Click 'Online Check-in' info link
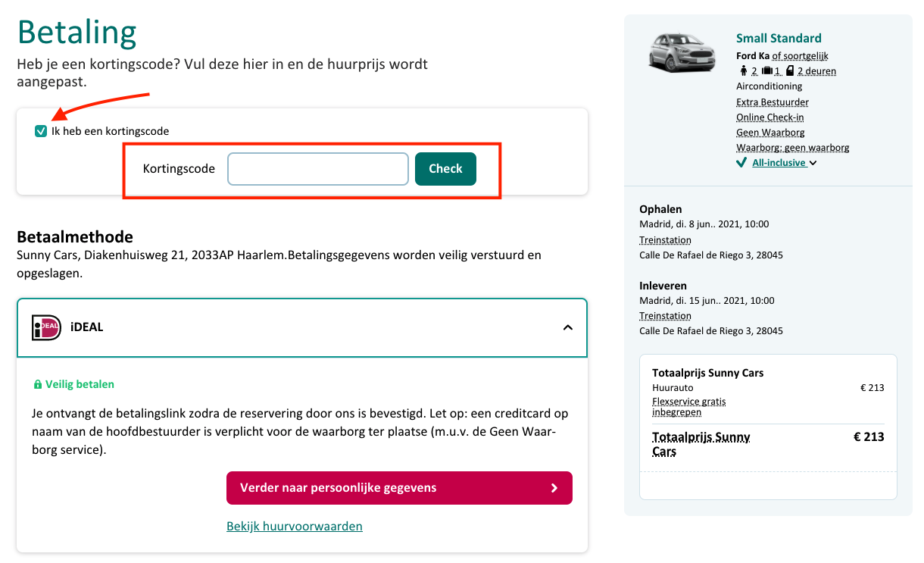The image size is (924, 563). point(770,117)
